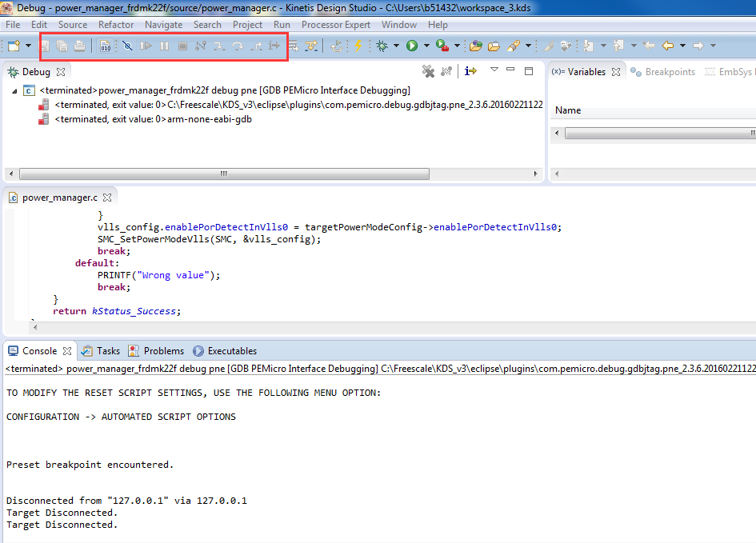Switch to the Variables tab
The height and width of the screenshot is (543, 756).
tap(586, 72)
